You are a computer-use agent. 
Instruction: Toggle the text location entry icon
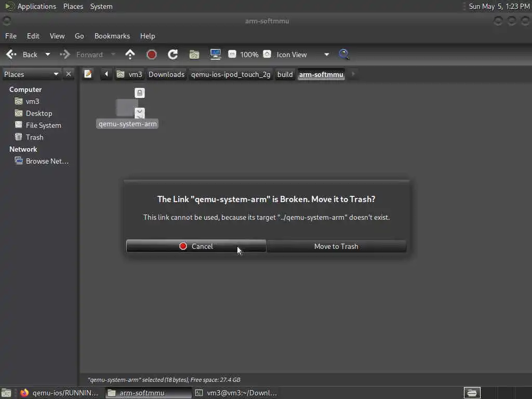pyautogui.click(x=88, y=74)
